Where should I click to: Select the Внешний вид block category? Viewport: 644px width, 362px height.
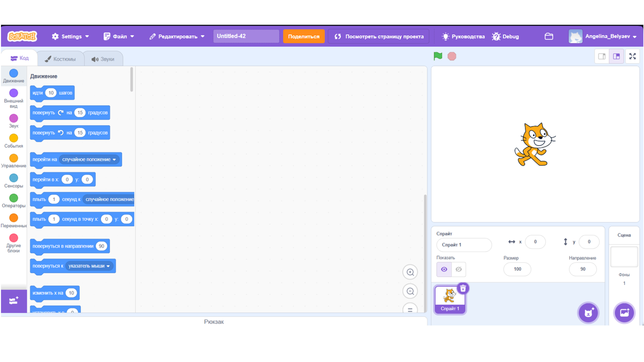13,98
